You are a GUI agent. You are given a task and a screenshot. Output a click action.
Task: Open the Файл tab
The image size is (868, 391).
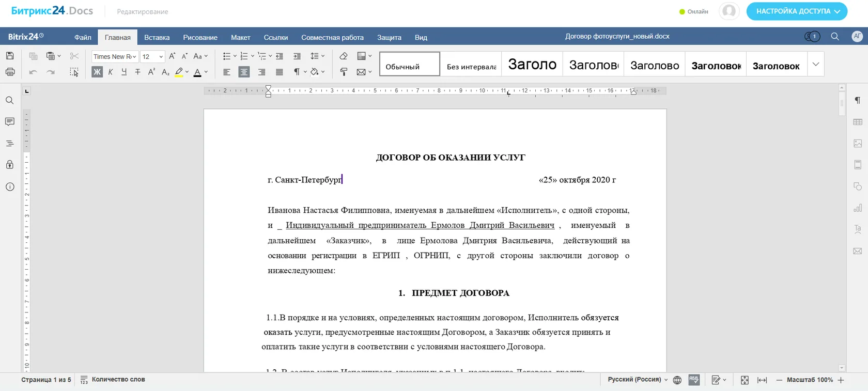click(x=83, y=37)
